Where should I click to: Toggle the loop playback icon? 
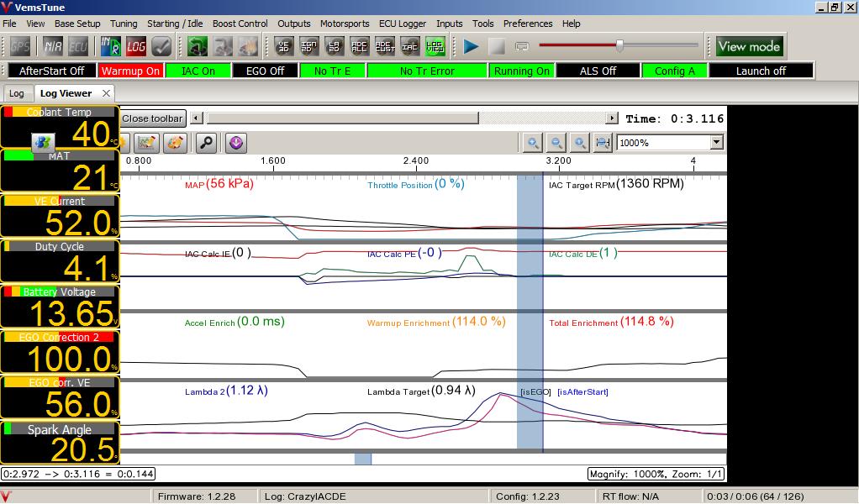tap(521, 47)
